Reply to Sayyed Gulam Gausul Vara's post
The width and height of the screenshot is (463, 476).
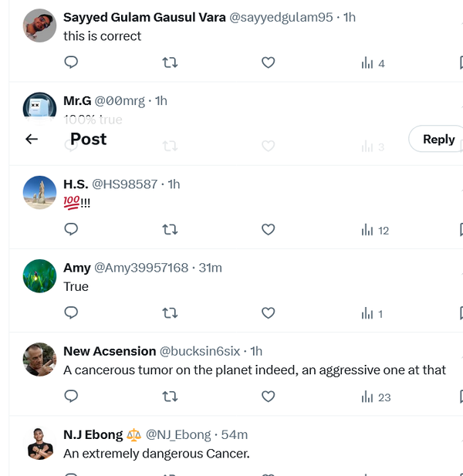[x=71, y=62]
